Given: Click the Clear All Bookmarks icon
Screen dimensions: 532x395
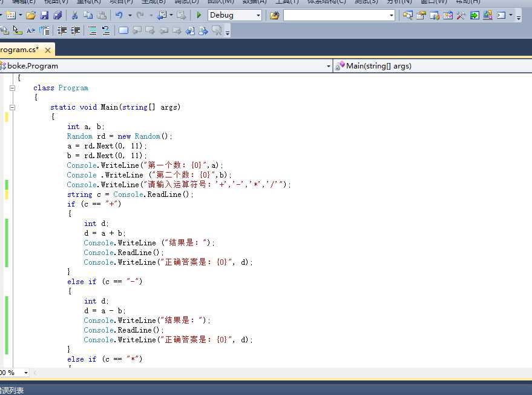Looking at the screenshot, I should click(217, 30).
